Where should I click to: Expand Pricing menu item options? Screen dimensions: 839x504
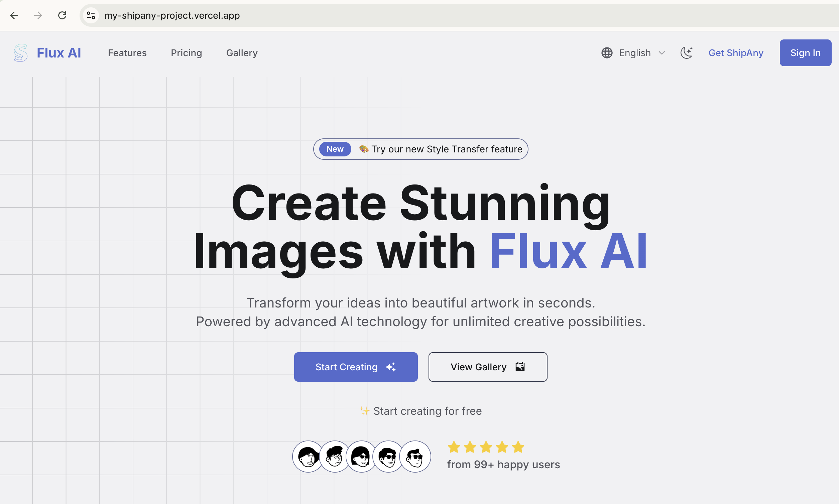(x=186, y=53)
